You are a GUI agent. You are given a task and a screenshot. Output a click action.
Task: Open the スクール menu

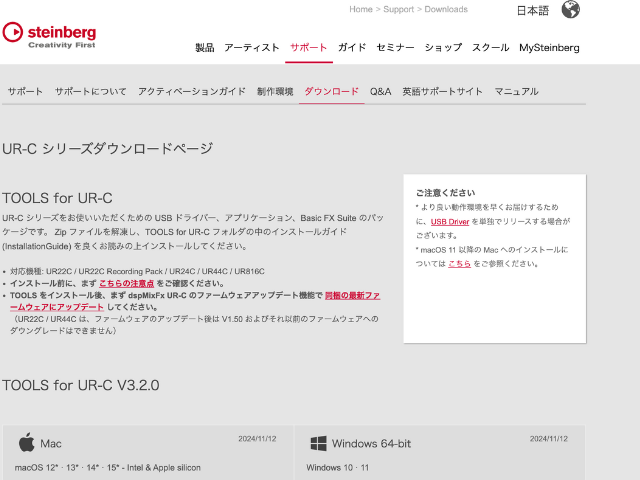491,47
